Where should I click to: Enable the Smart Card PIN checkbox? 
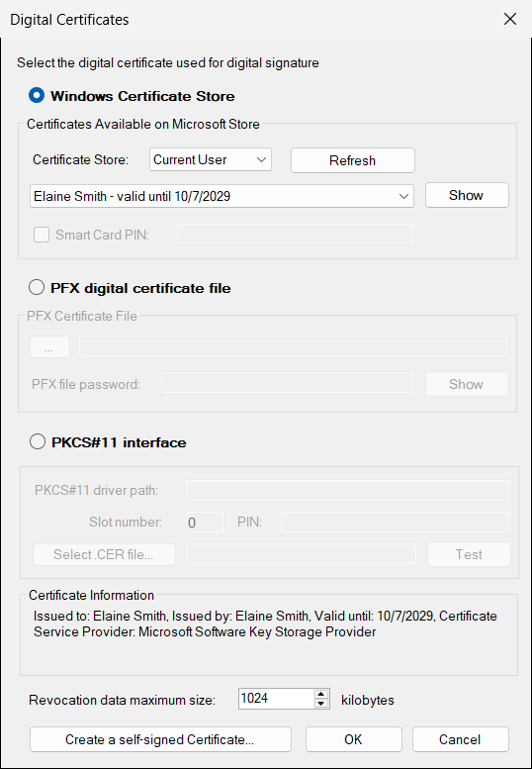(42, 235)
